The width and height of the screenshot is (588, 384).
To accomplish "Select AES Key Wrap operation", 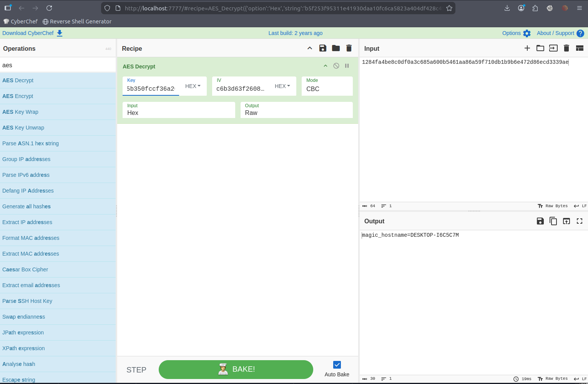I will point(58,112).
